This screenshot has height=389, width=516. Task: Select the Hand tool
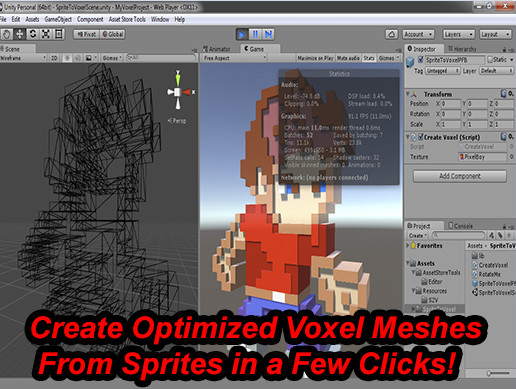point(6,34)
